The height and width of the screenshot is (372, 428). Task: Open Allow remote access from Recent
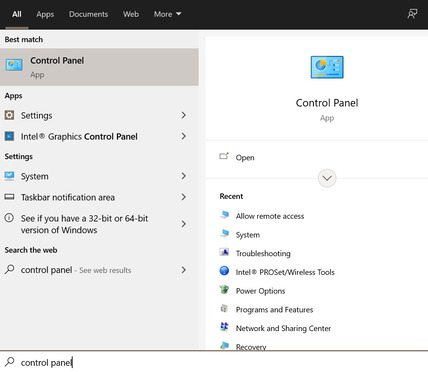(270, 216)
